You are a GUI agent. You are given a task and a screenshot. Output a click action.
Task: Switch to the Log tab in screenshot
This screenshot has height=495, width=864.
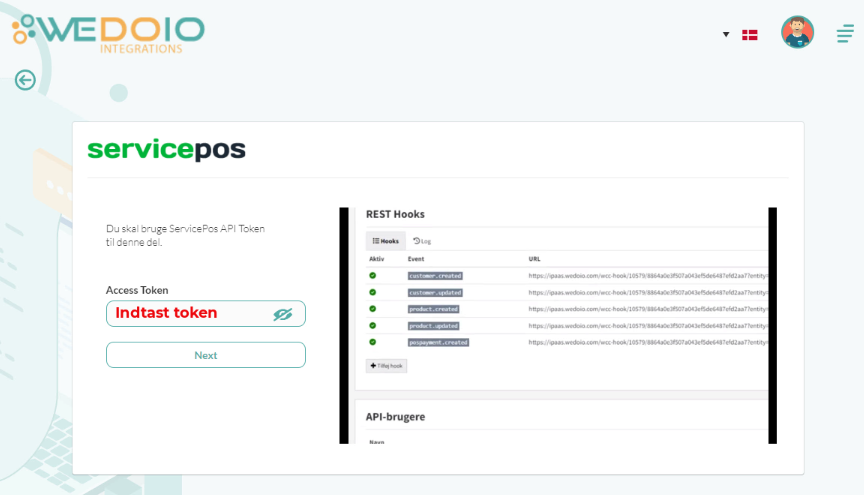[422, 241]
